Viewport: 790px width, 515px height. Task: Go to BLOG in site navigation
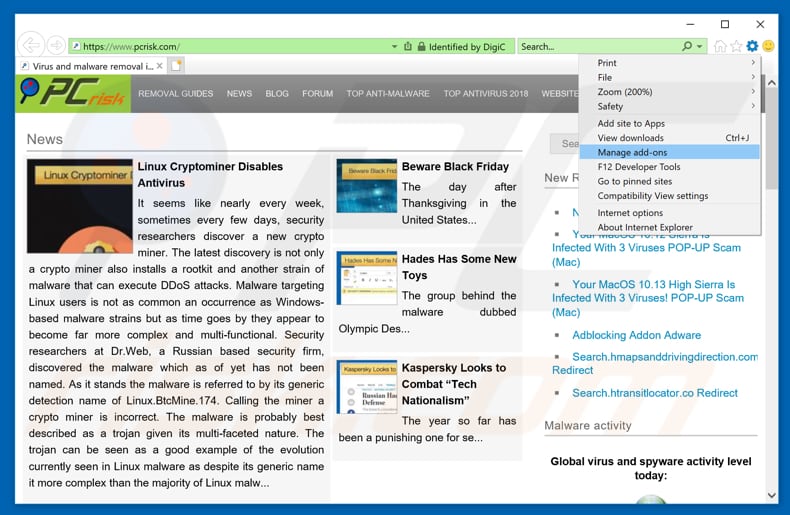pos(277,94)
